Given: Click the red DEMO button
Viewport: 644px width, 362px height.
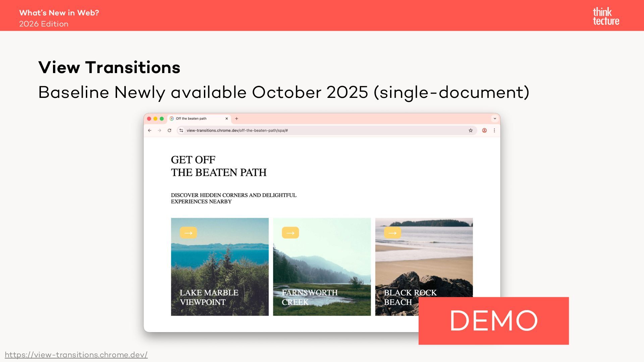Looking at the screenshot, I should pos(493,321).
